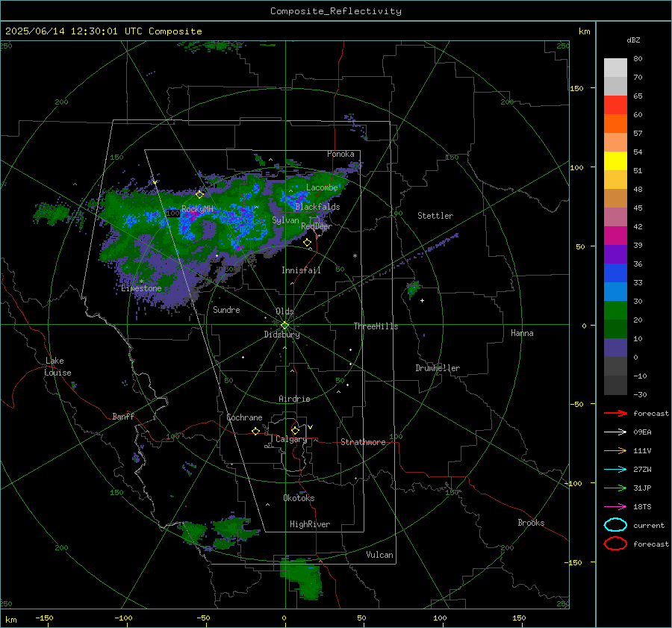
Task: Click the yellow diamond marker near Cochrane
Action: (x=255, y=431)
